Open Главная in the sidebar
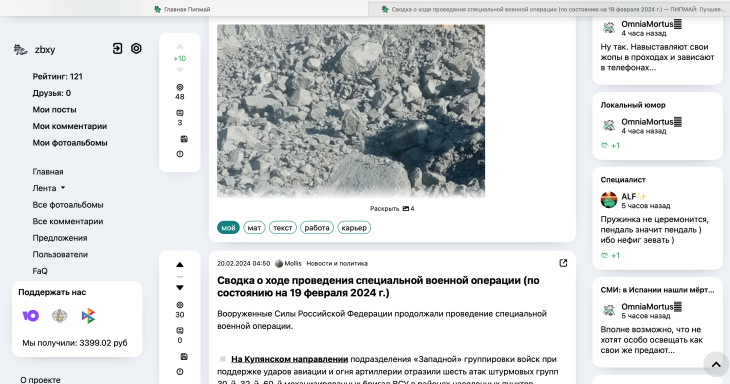This screenshot has height=384, width=730. click(48, 172)
